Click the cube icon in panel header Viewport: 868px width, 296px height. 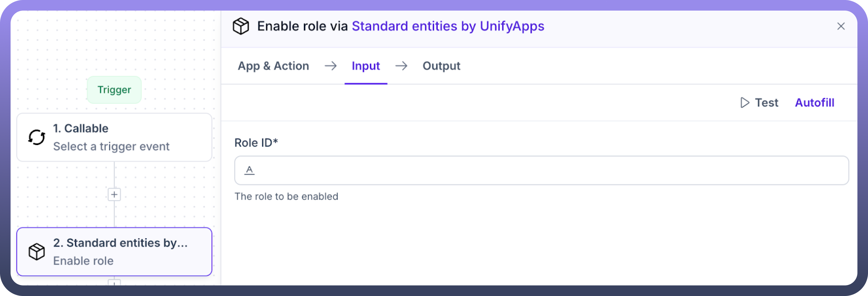(241, 26)
